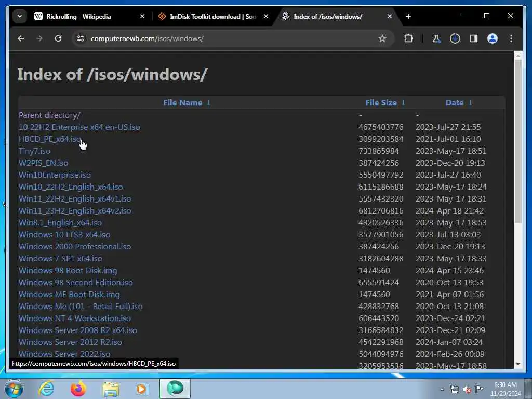Viewport: 532px width, 399px height.
Task: Open the tab search dropdown arrow
Action: (x=20, y=16)
